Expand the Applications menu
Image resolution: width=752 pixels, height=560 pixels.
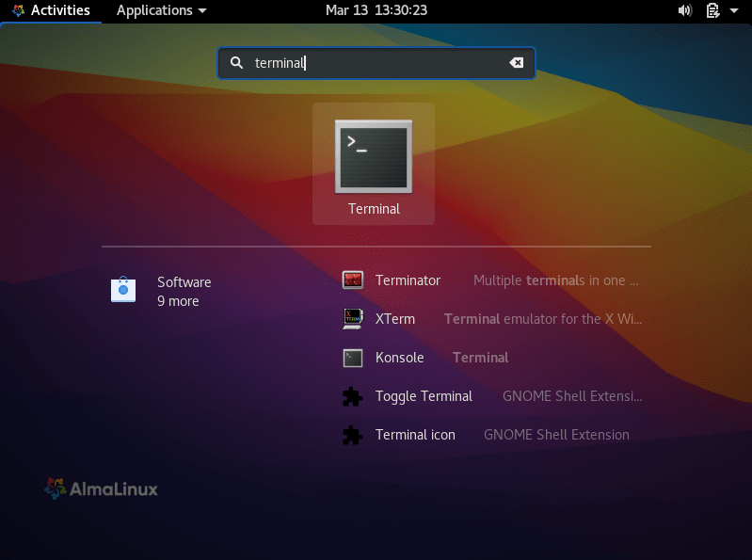pos(161,10)
